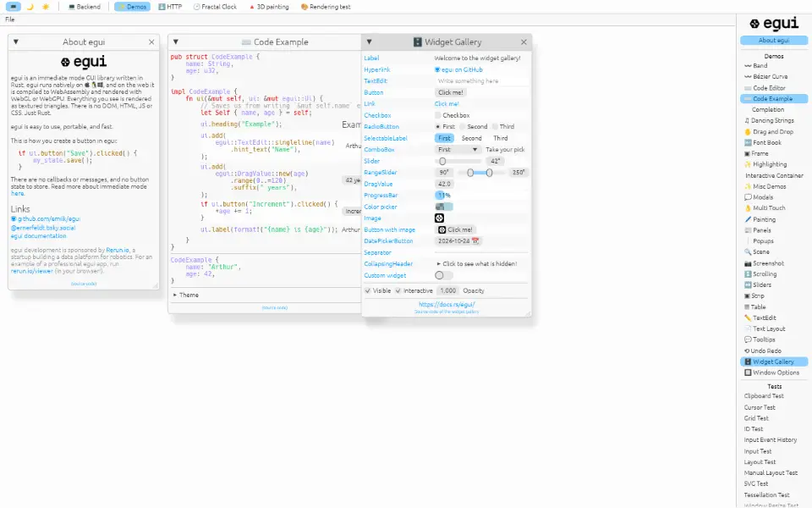Viewport: 812px width, 508px height.
Task: Open the Scene demo
Action: pos(756,252)
